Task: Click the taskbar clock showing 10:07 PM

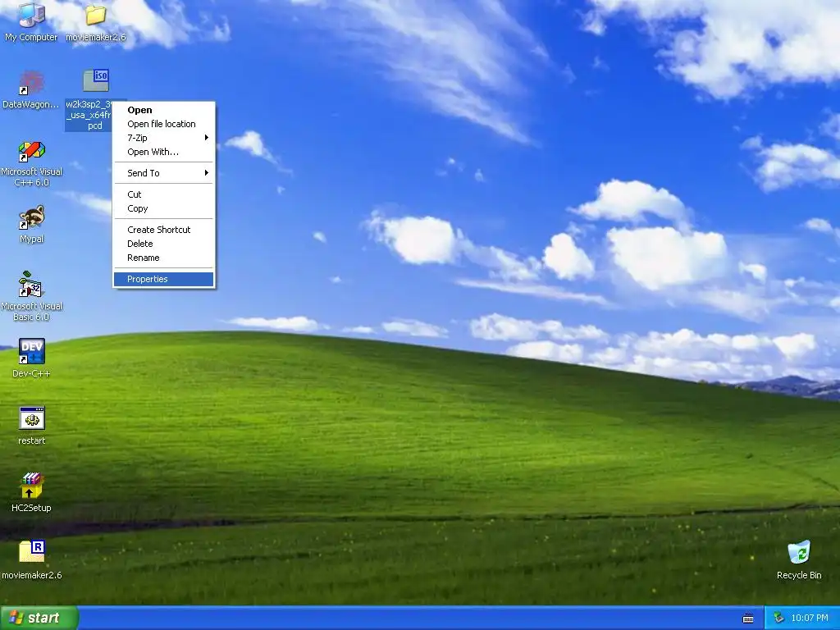Action: click(809, 619)
